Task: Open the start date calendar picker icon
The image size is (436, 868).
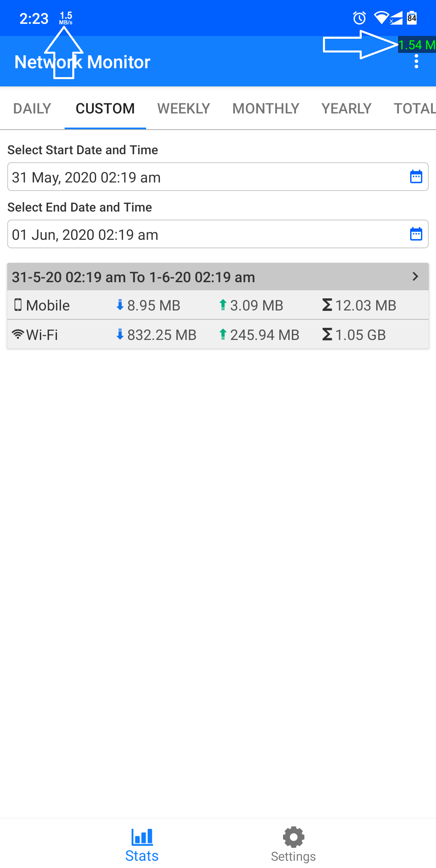Action: tap(416, 177)
